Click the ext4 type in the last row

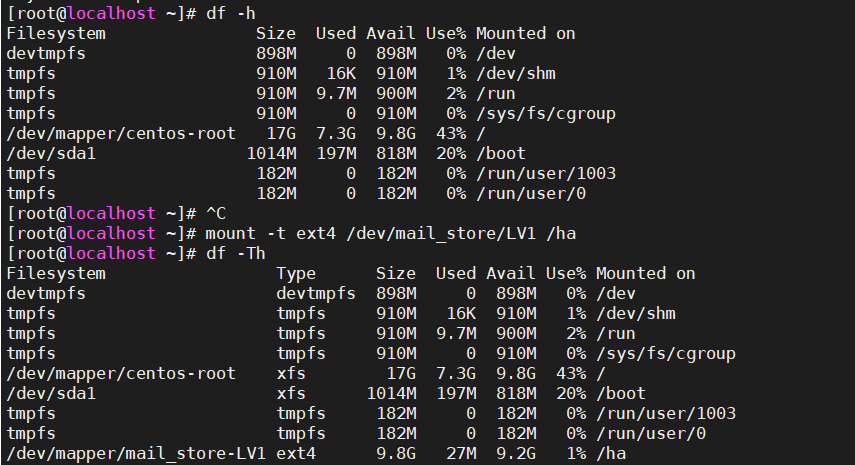(x=296, y=453)
